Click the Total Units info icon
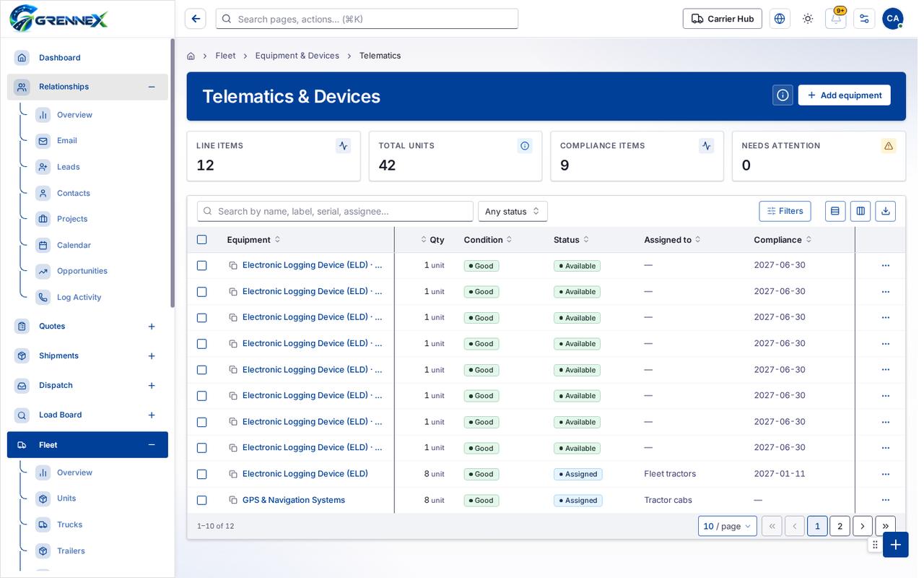This screenshot has width=924, height=578. pos(525,146)
